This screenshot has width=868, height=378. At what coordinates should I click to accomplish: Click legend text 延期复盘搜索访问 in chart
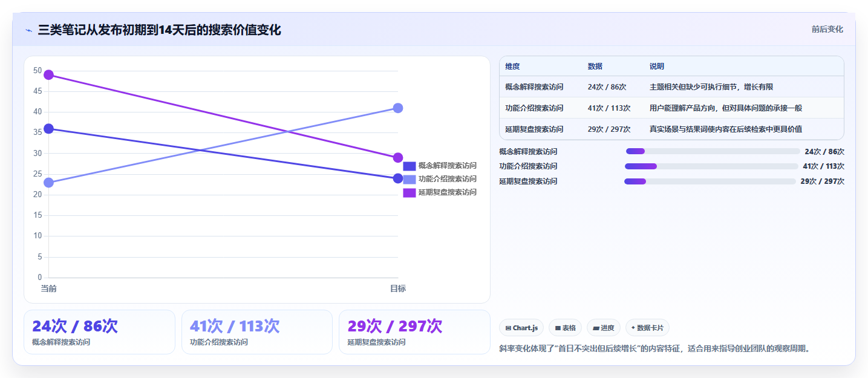448,192
